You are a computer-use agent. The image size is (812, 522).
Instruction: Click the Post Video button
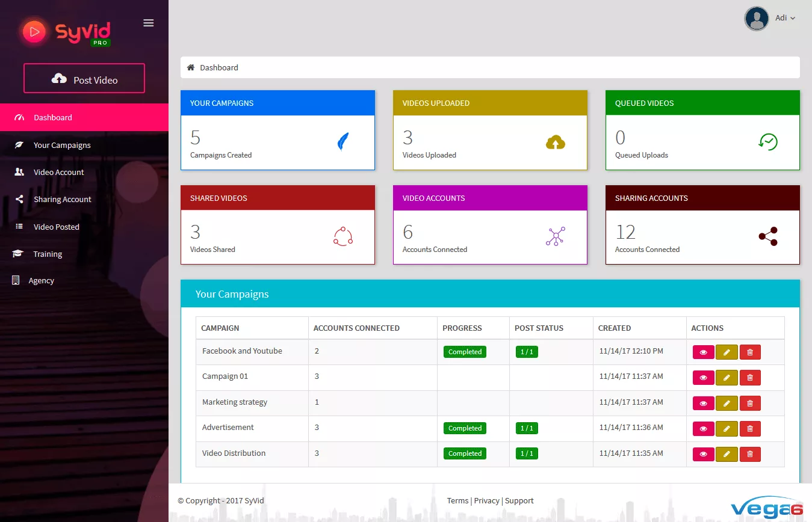[84, 79]
